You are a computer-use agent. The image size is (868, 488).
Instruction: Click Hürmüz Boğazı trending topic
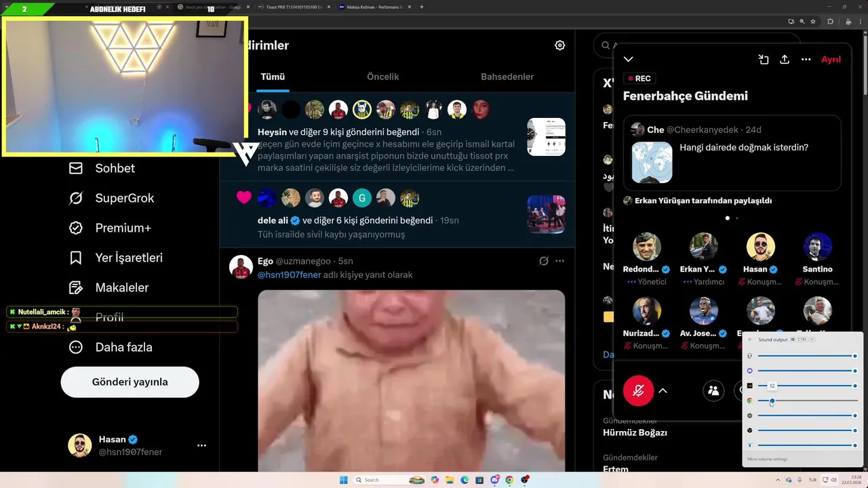635,432
